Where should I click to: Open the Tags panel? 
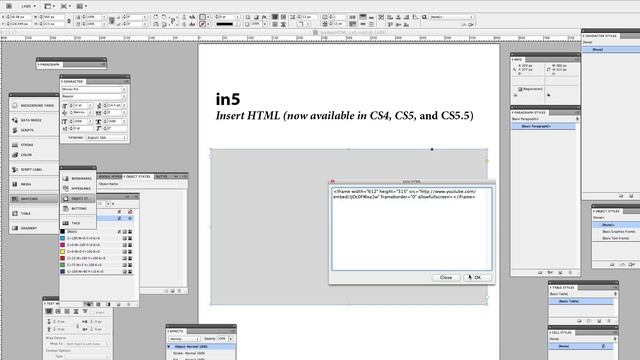(x=78, y=223)
